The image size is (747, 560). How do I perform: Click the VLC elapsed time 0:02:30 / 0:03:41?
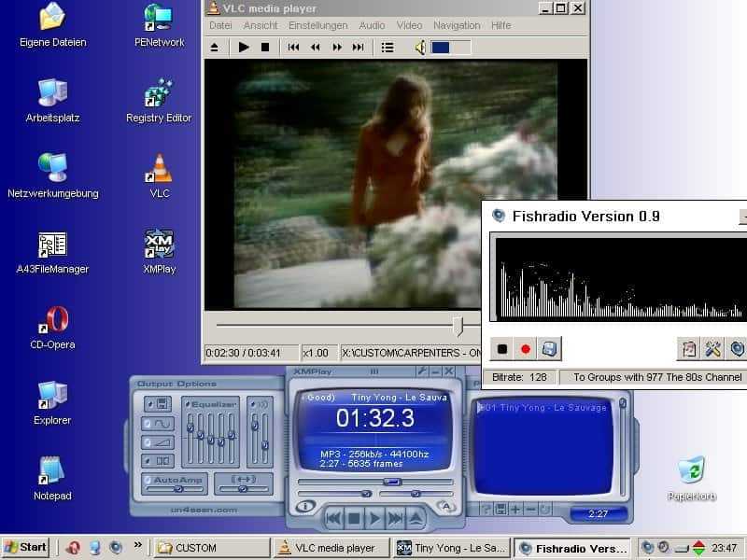(251, 353)
